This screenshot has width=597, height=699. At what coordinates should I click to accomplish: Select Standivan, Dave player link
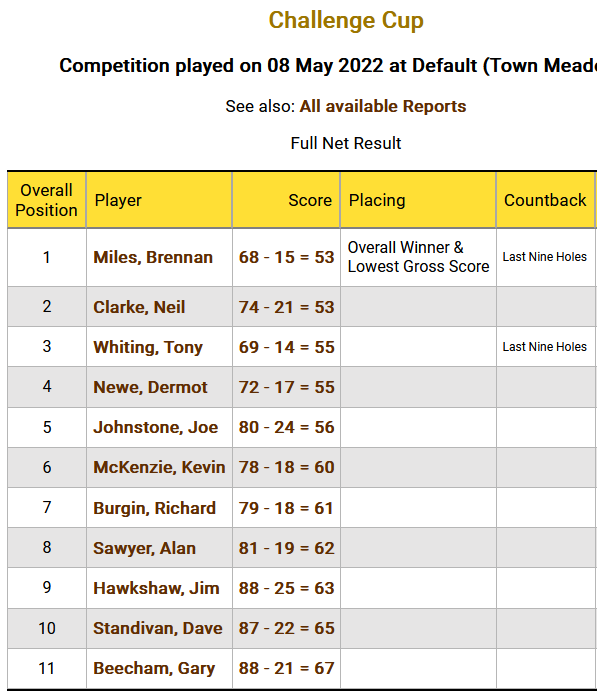[158, 628]
